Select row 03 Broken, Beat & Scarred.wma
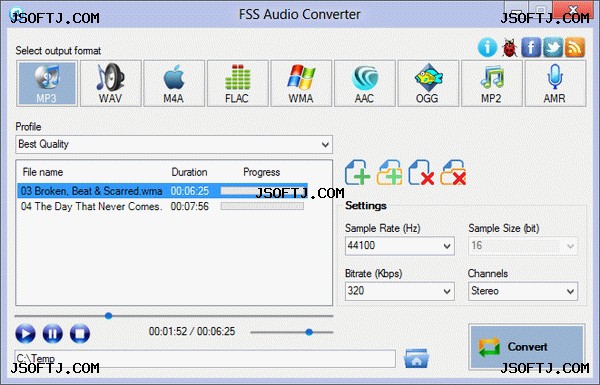The width and height of the screenshot is (600, 385). tap(162, 191)
